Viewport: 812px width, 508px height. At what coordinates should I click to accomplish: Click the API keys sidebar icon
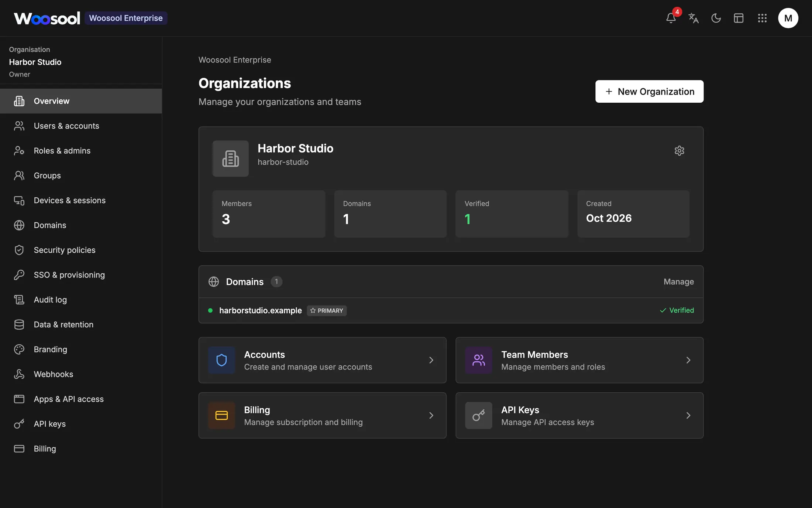click(19, 424)
